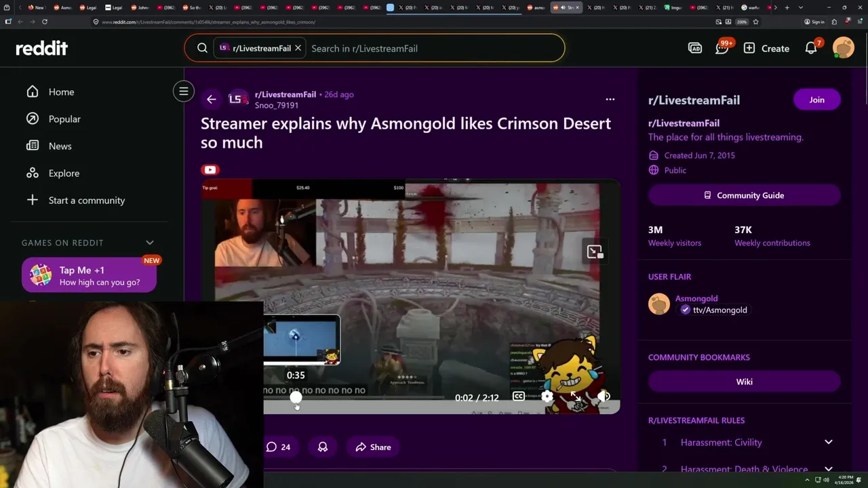Toggle closed captions on the video
The image size is (868, 488).
point(519,396)
